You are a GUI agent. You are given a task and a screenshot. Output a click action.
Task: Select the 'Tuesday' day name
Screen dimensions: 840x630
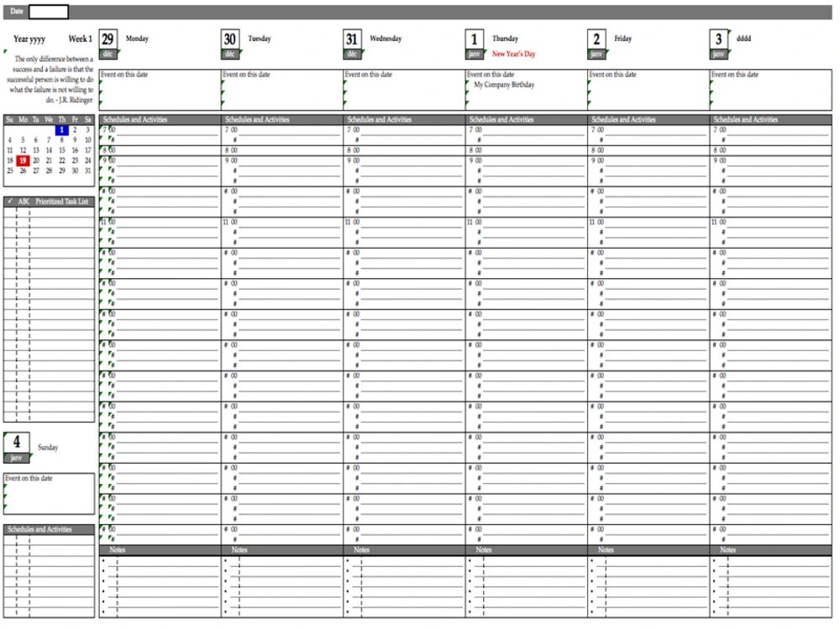click(x=260, y=39)
